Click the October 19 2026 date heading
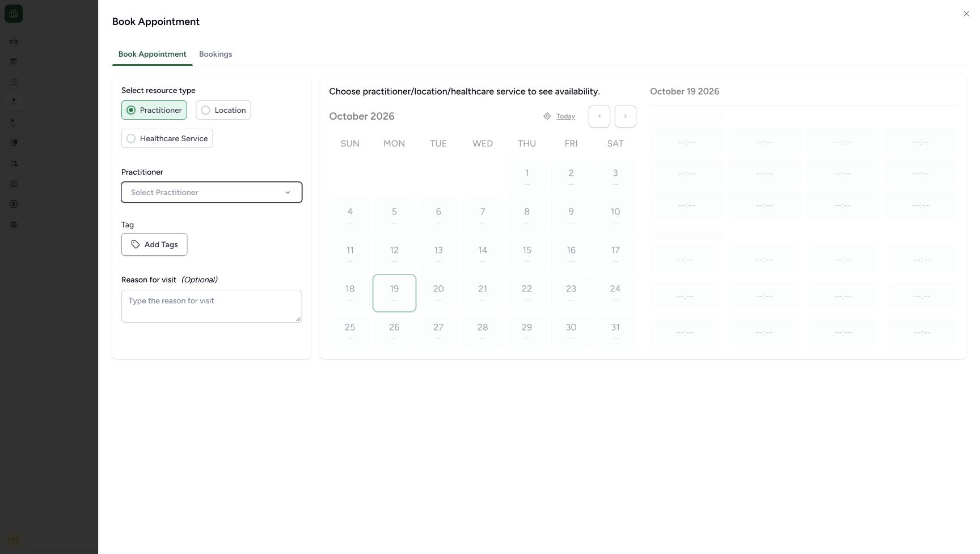The image size is (980, 554). point(685,91)
